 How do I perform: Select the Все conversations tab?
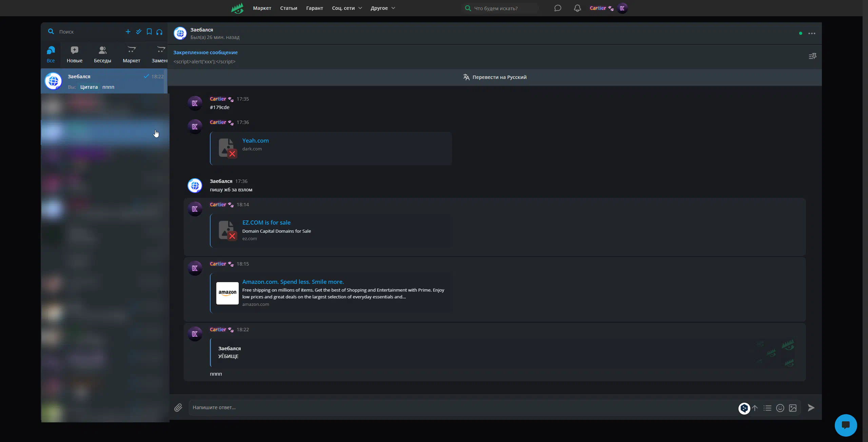click(x=51, y=55)
